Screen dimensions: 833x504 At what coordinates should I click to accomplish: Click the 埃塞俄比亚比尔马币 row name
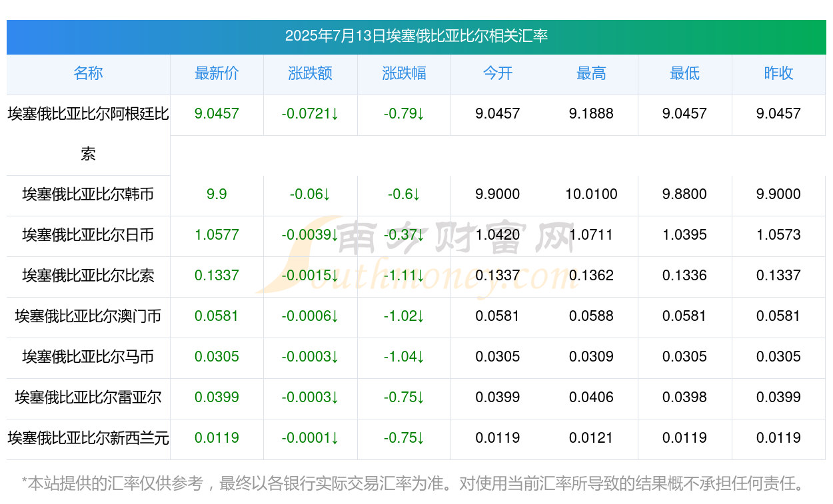click(88, 357)
